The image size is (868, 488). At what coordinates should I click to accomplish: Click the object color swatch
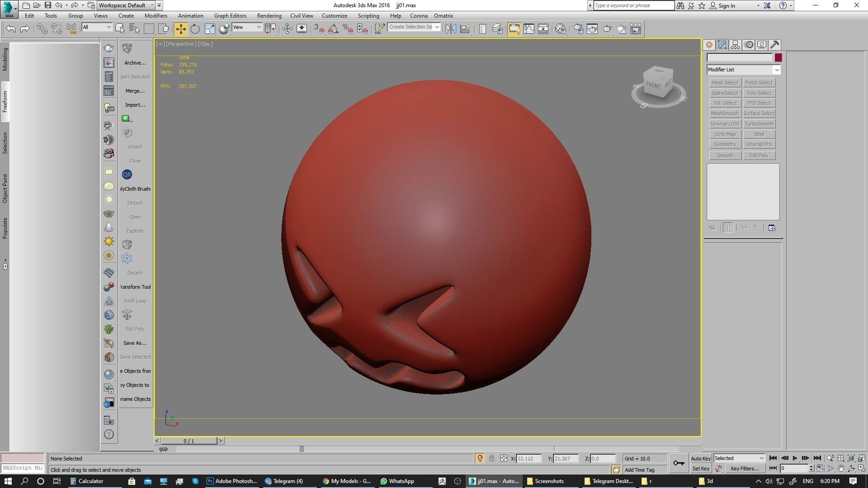778,57
